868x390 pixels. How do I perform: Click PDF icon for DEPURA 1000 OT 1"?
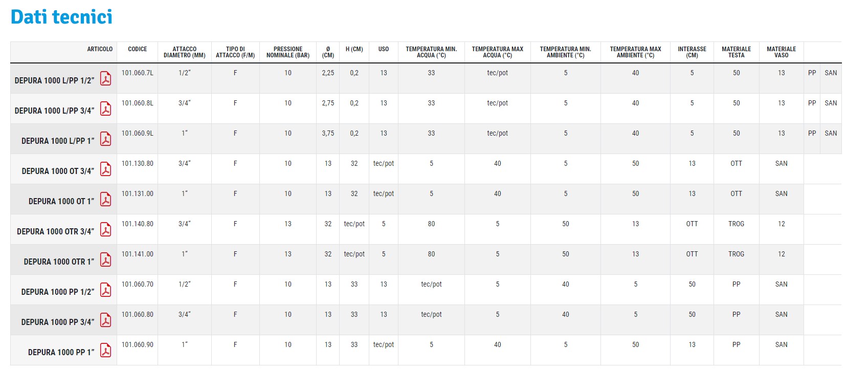[105, 200]
